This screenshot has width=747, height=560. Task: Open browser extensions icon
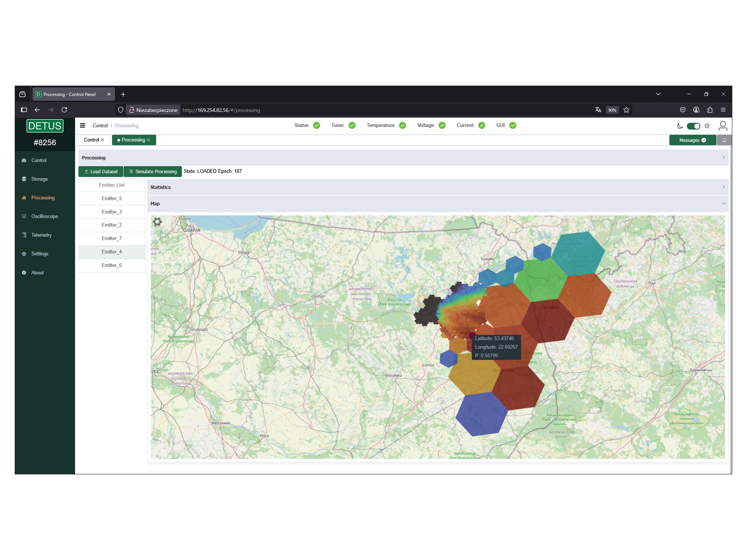[x=710, y=110]
